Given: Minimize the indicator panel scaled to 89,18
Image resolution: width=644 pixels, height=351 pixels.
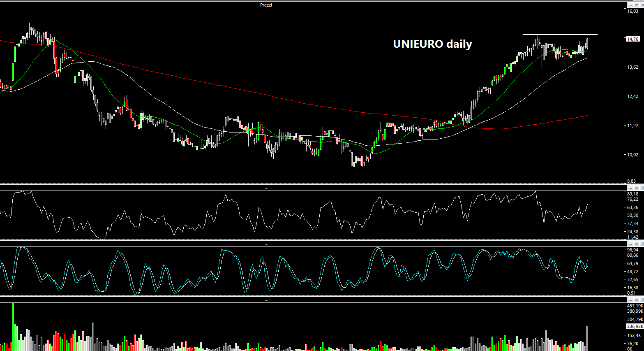Looking at the screenshot, I should (630, 188).
